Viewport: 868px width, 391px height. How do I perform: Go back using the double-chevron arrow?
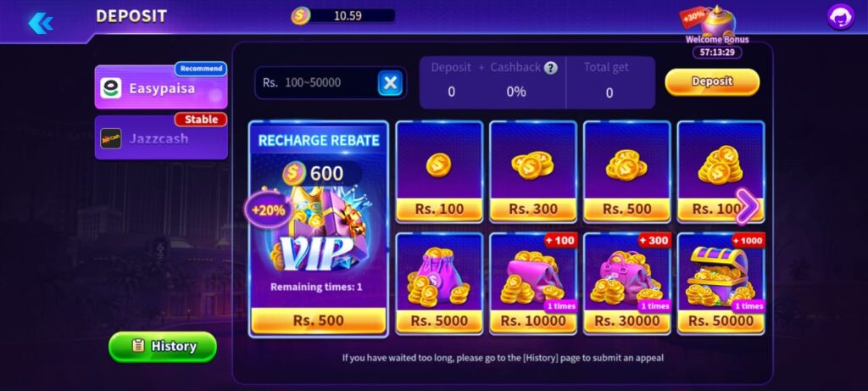click(41, 23)
